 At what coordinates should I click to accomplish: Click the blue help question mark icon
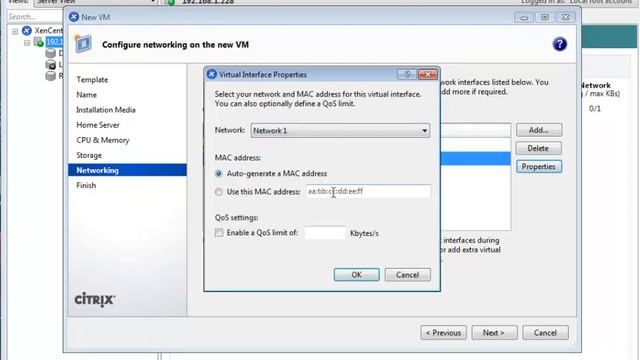(559, 44)
